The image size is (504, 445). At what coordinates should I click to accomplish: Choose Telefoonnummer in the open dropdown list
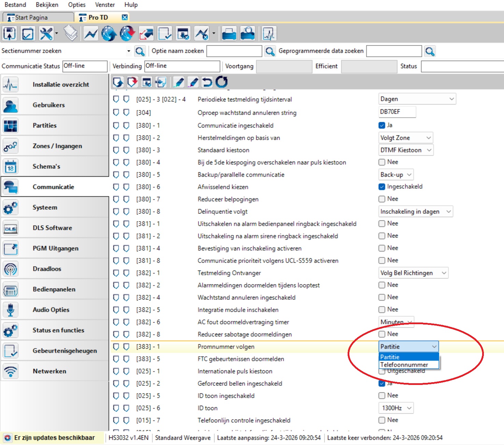tap(404, 365)
